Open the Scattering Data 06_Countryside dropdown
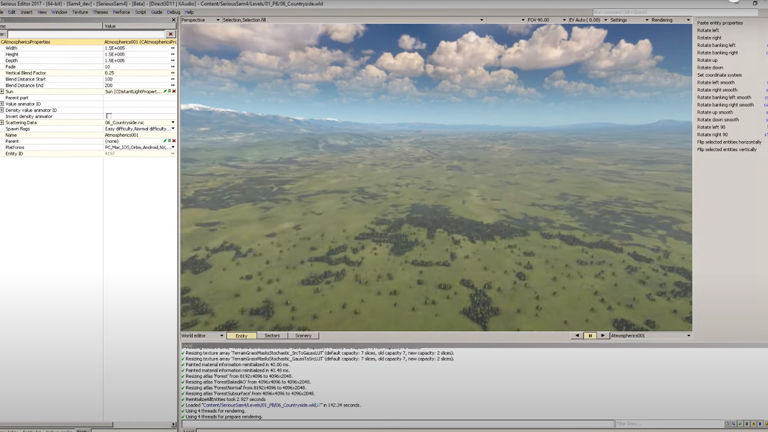 (173, 122)
